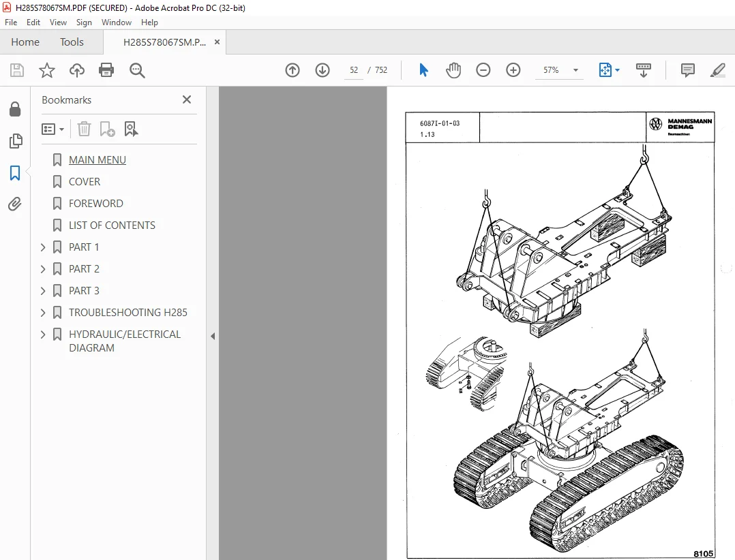Collapse the navigation pane with arrow handle
Image resolution: width=735 pixels, height=560 pixels.
click(213, 336)
